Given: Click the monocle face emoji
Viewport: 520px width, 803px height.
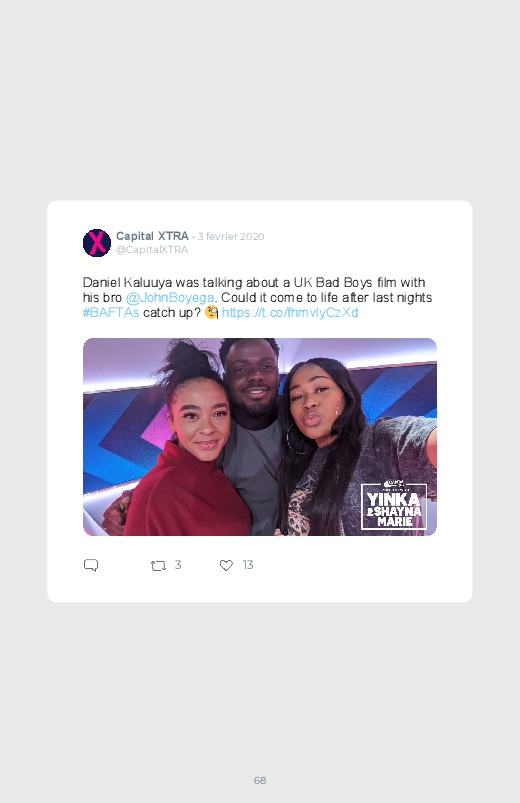Looking at the screenshot, I should tap(212, 312).
